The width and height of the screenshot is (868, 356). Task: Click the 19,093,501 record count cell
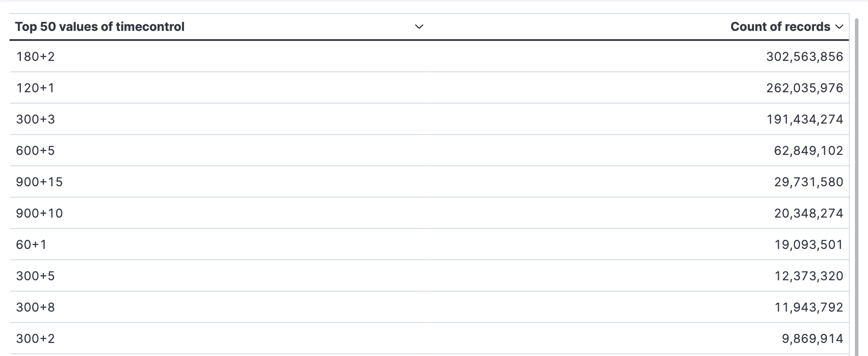tap(639, 245)
